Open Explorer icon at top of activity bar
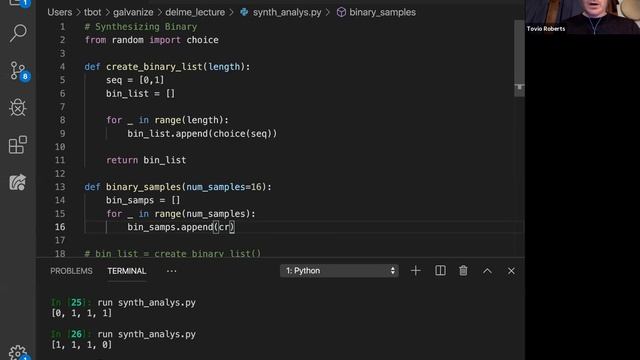 pos(18,3)
